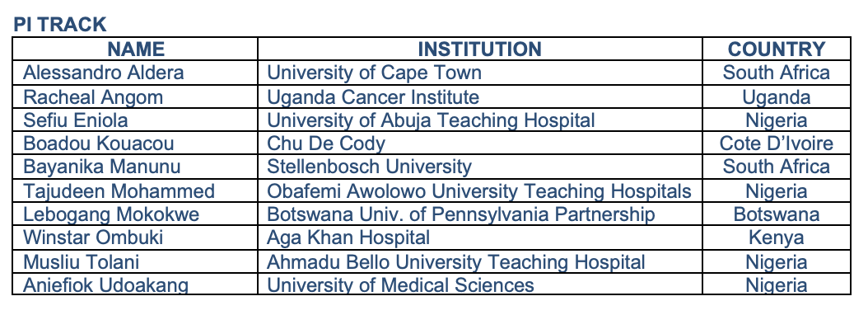Click the name Alessandro Aldera
This screenshot has width=868, height=315.
click(104, 73)
